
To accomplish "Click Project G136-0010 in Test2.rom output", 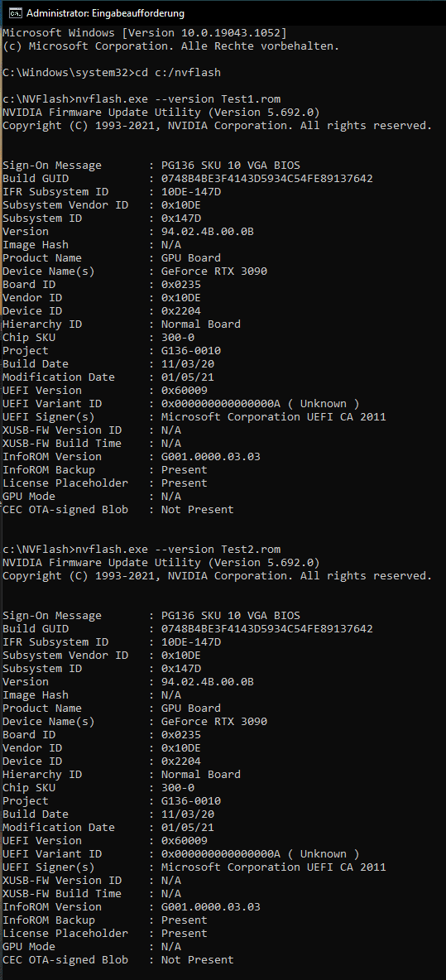I will tap(191, 800).
